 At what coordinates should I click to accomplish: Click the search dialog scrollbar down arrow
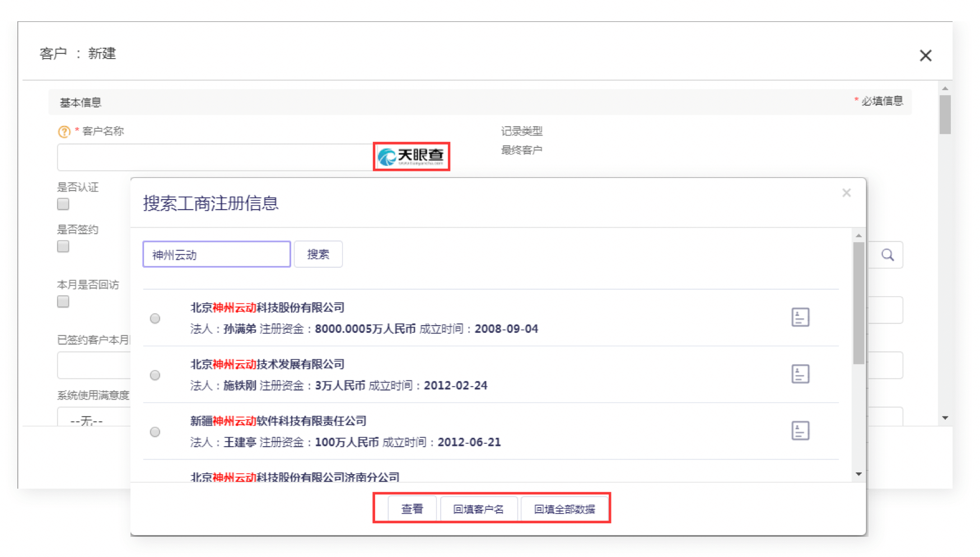(x=858, y=474)
